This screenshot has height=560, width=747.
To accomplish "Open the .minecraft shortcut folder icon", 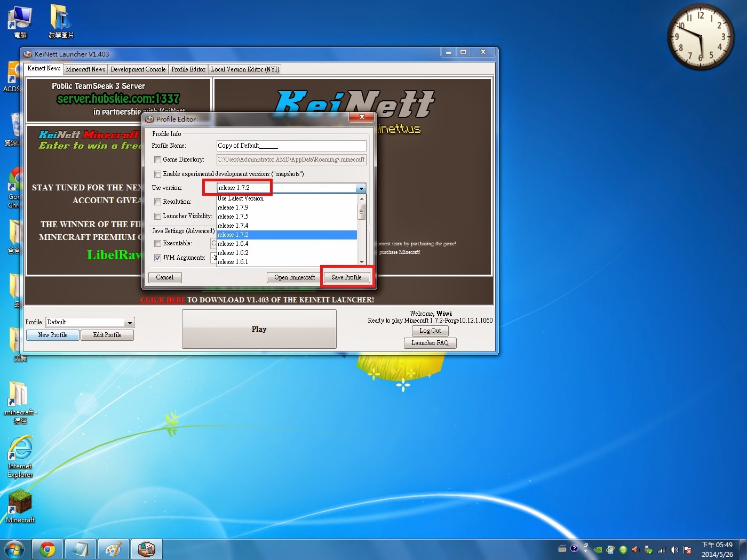I will [x=20, y=402].
